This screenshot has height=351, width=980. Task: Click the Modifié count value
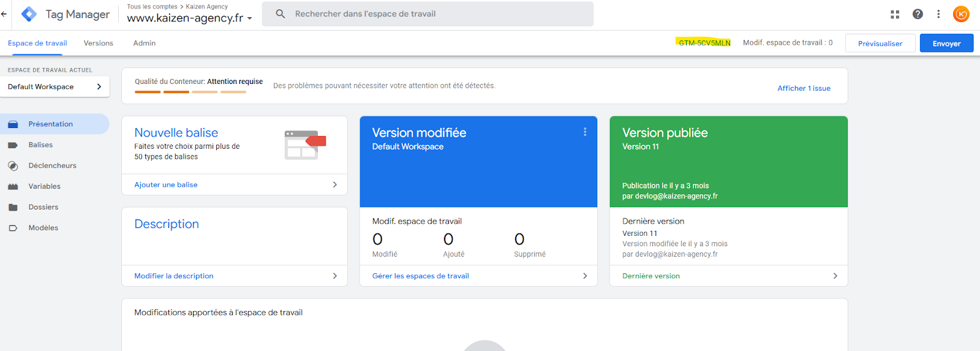click(x=377, y=239)
